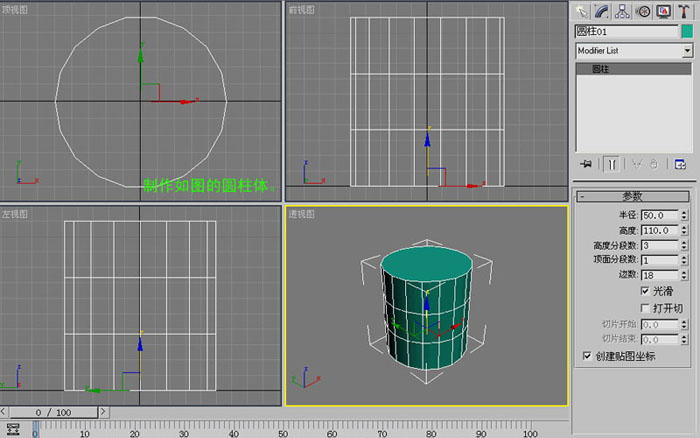Collapse the 参数 rollout header
The height and width of the screenshot is (438, 700).
tap(633, 196)
